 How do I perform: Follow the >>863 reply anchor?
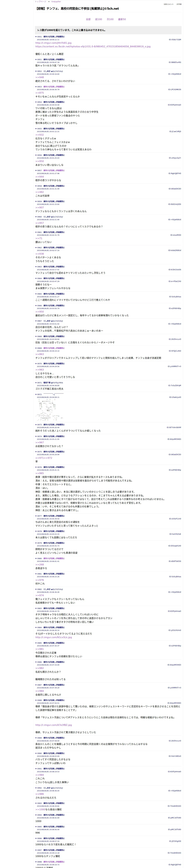40,354
